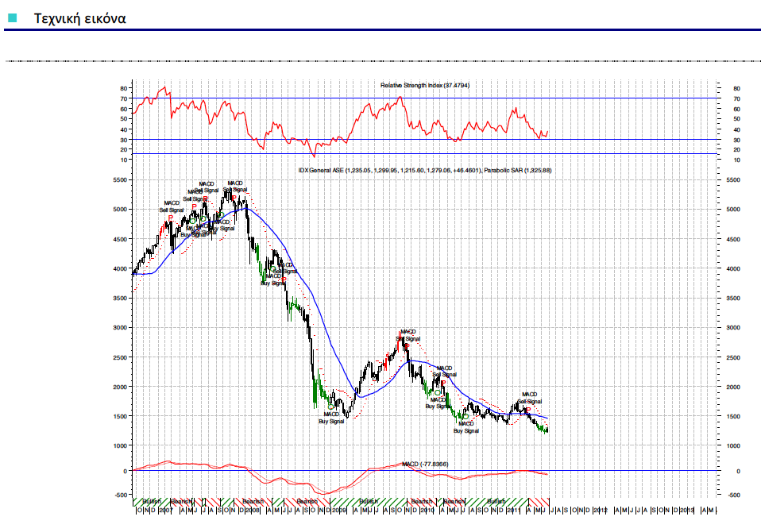The height and width of the screenshot is (532, 761).
Task: Click the 'Bullish' band label before 2011
Action: click(x=496, y=501)
